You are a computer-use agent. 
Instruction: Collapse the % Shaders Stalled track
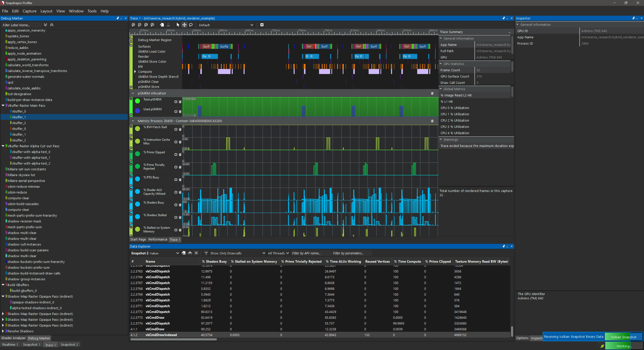coord(131,215)
